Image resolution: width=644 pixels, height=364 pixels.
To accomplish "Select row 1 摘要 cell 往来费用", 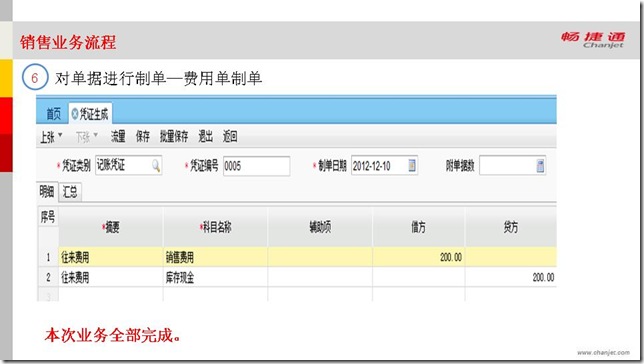I will [x=111, y=257].
